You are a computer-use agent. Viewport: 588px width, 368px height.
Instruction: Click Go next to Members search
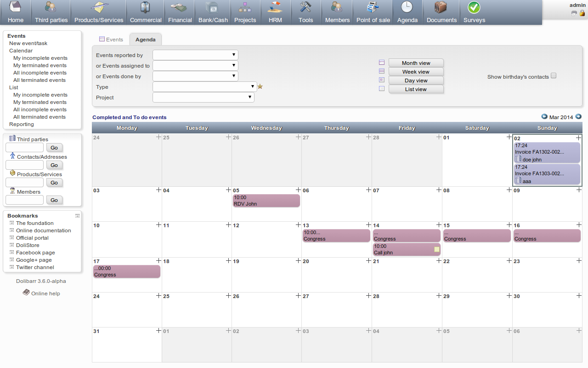[x=54, y=200]
